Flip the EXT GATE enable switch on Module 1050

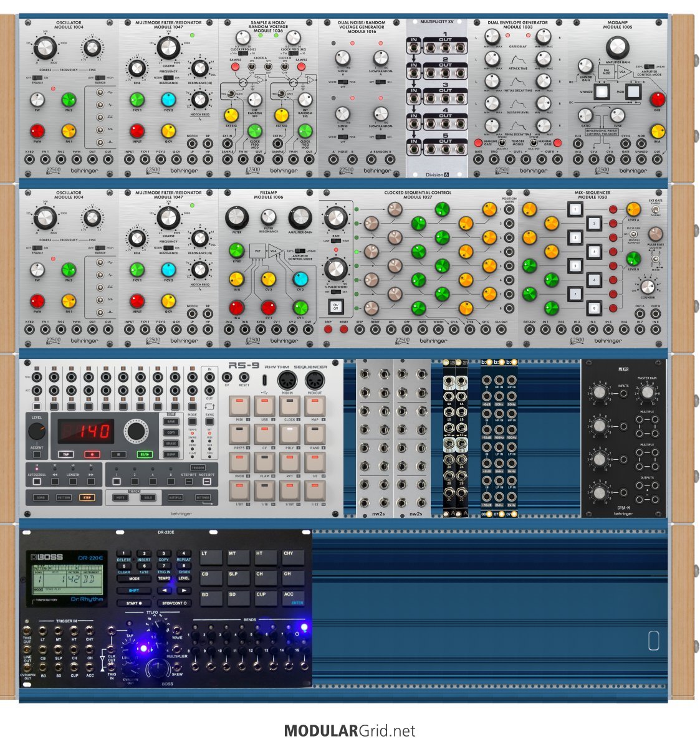(x=655, y=209)
